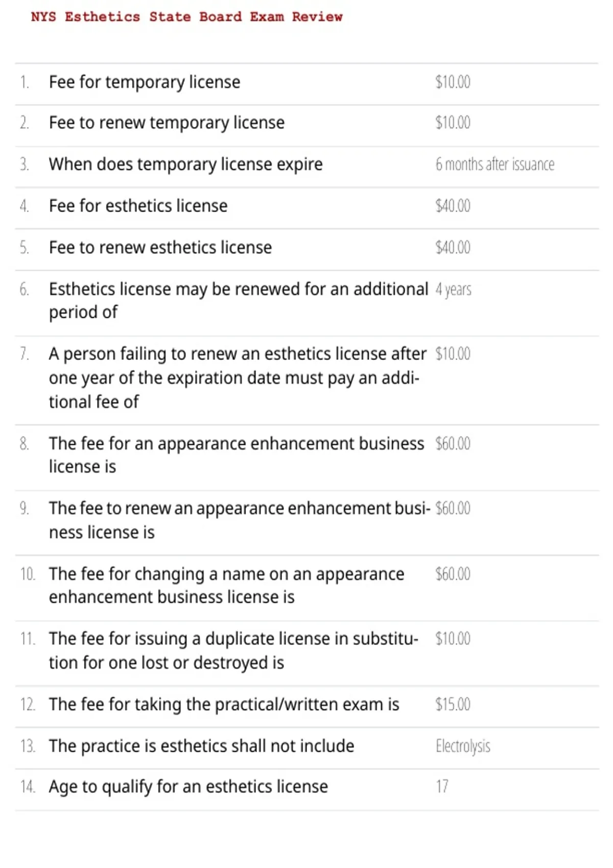Click question 7 about failing to renew license
Image resolution: width=613 pixels, height=868 pixels.
[x=238, y=378]
